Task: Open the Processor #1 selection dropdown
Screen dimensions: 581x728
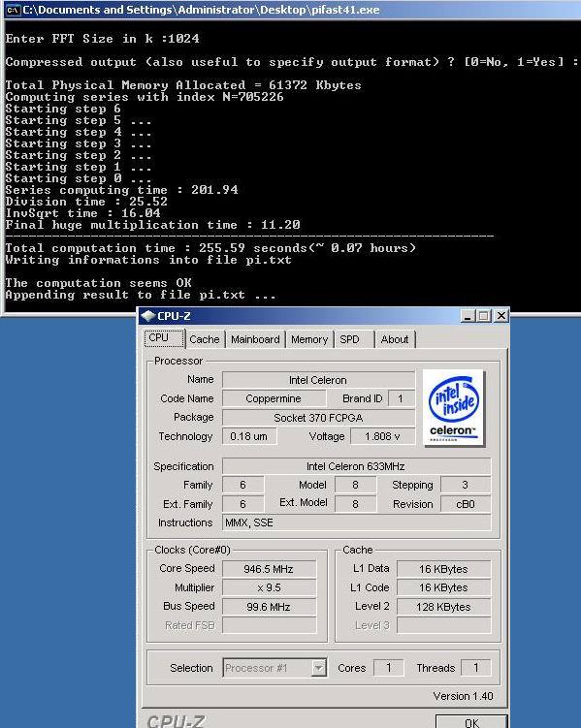Action: (274, 668)
